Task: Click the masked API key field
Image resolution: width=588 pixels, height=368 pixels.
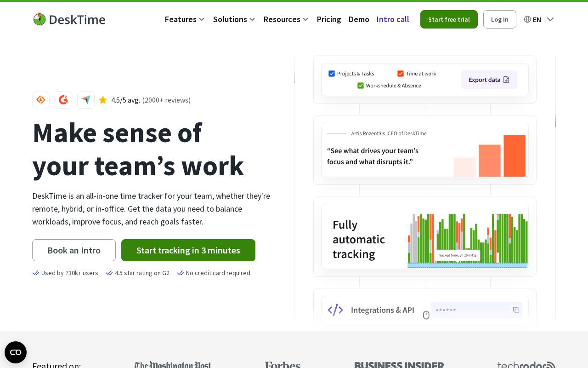Action: 476,310
